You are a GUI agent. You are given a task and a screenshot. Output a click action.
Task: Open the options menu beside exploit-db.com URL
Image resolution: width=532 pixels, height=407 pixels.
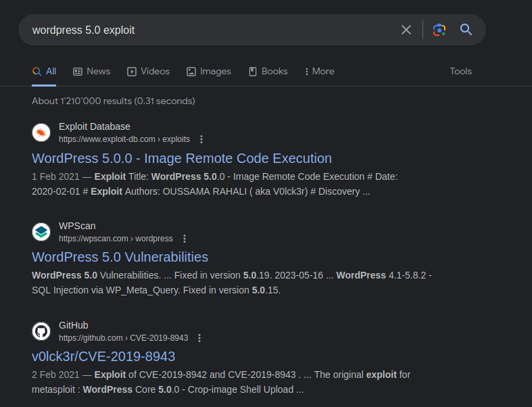pos(201,139)
